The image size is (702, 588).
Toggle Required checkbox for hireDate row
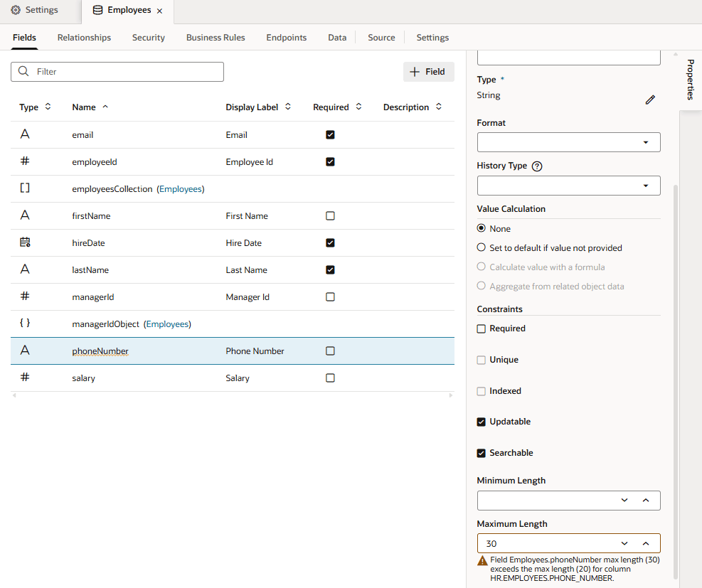tap(330, 242)
